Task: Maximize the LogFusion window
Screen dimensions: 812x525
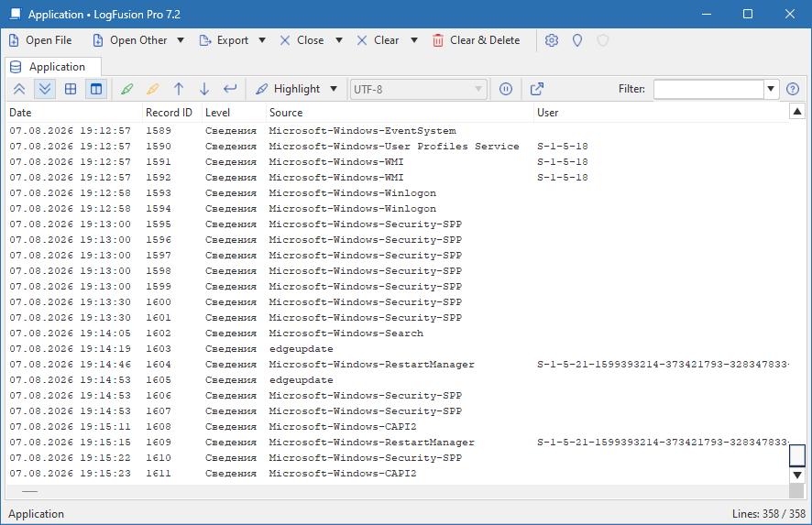Action: [748, 14]
